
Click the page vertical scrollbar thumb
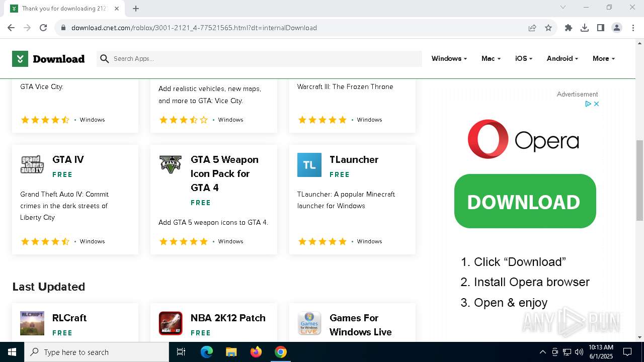click(639, 180)
